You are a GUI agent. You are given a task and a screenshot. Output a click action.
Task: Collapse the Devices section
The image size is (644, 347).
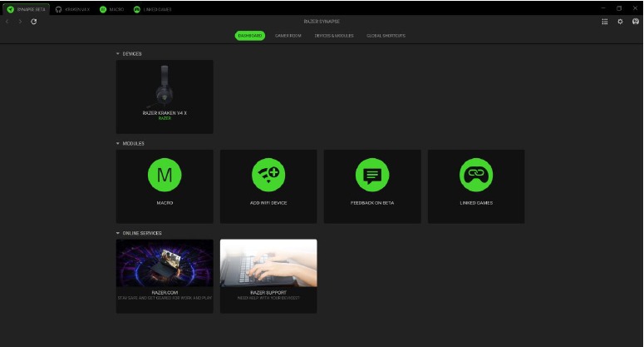(x=118, y=54)
